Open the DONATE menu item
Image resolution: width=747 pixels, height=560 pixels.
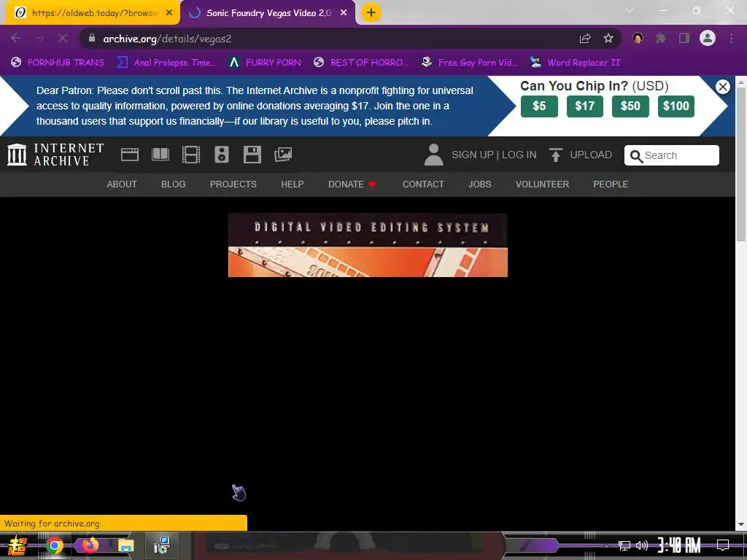[x=352, y=184]
